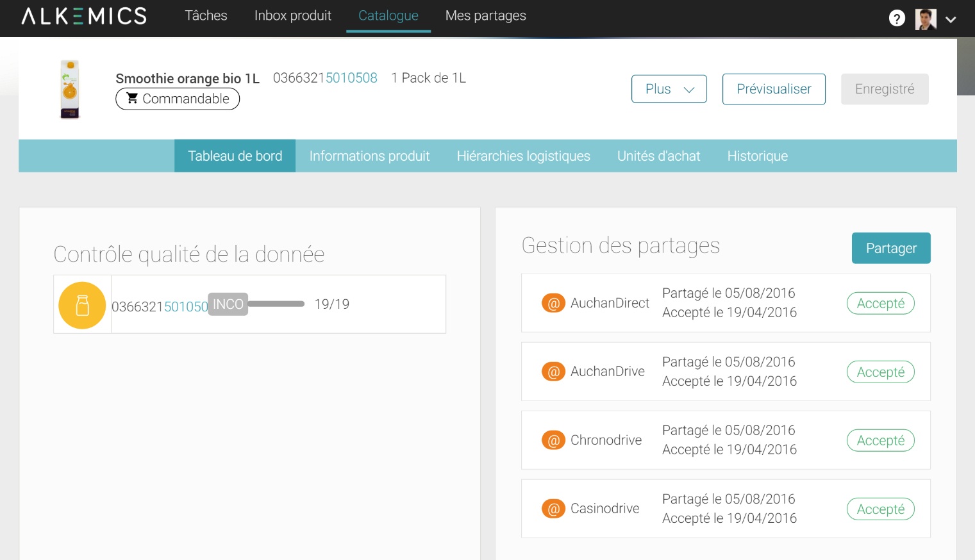
Task: Click the Smoothie orange bio 1L title
Action: [x=187, y=78]
